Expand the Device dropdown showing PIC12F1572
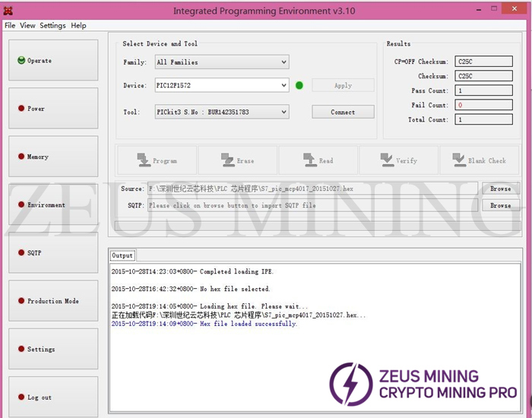Image resolution: width=532 pixels, height=418 pixels. pos(221,86)
